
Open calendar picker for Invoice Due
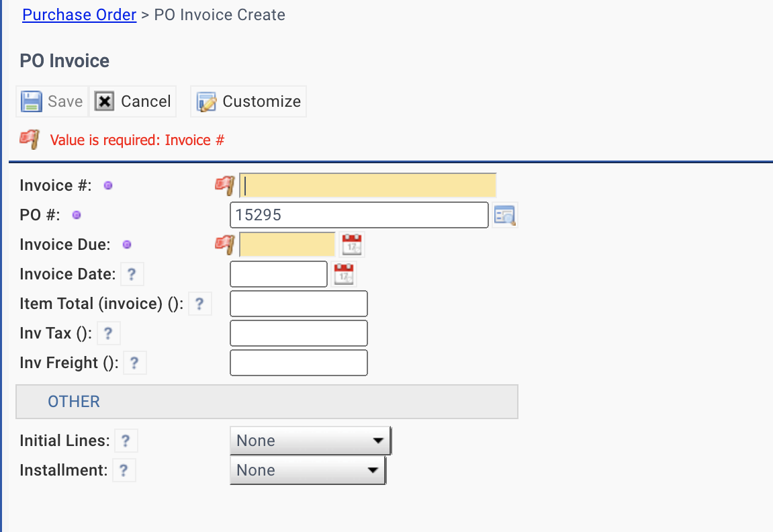coord(352,245)
